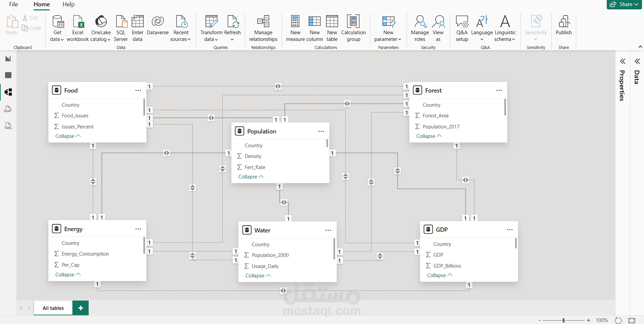Screen dimensions: 644x324
Task: Collapse the Energy table card
Action: pyautogui.click(x=68, y=275)
